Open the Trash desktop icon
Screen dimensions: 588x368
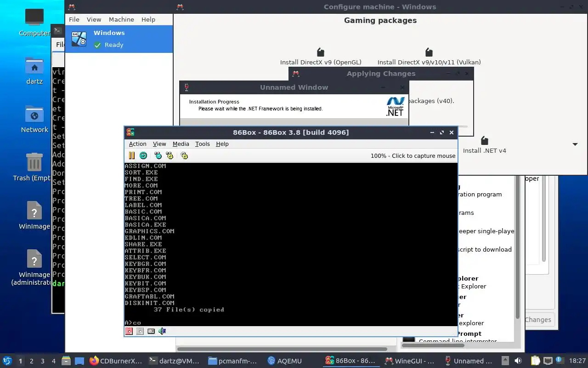coord(34,163)
